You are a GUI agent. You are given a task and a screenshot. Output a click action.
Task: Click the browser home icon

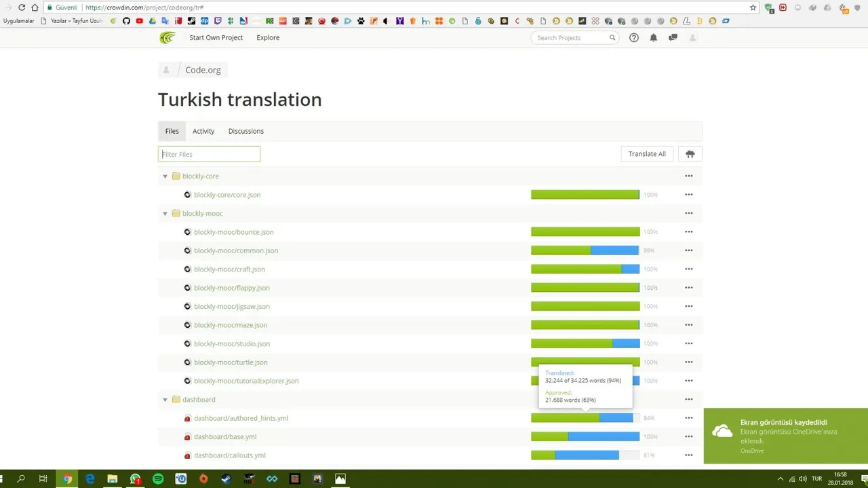[x=34, y=7]
